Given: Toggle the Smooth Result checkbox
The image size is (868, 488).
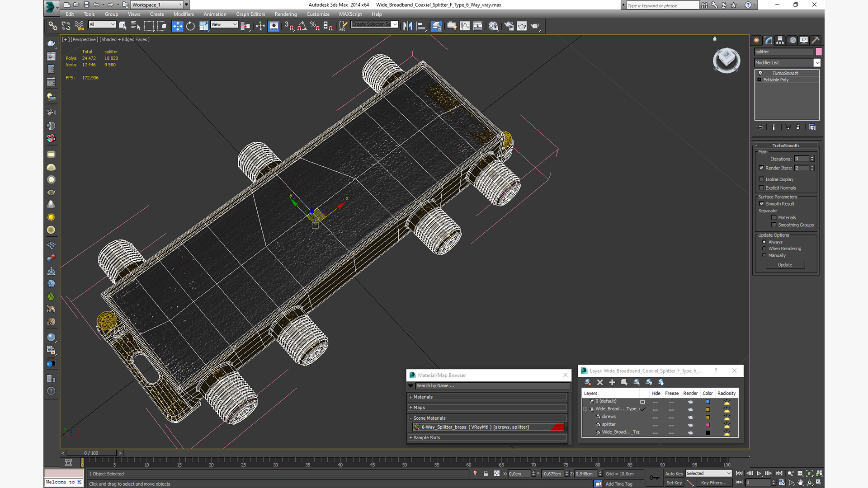Looking at the screenshot, I should point(762,204).
